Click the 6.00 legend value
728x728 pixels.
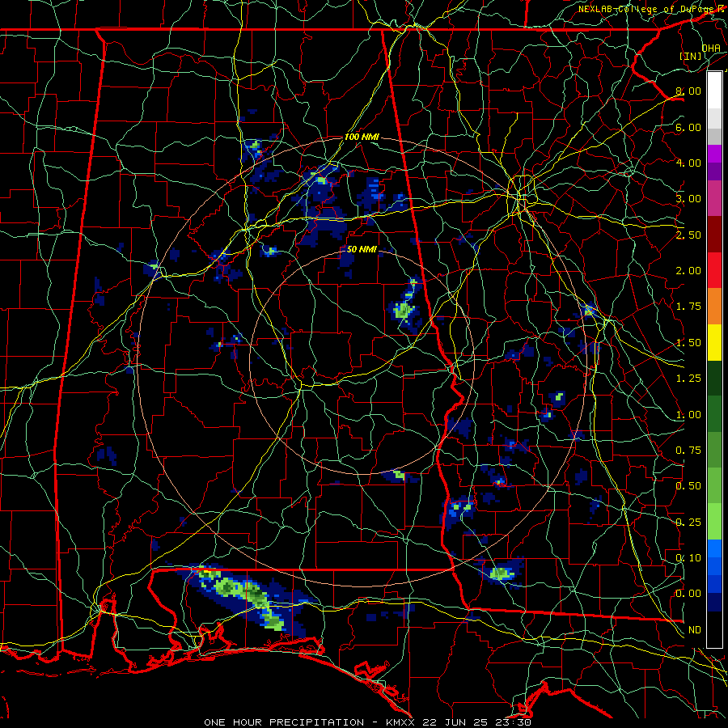point(688,127)
